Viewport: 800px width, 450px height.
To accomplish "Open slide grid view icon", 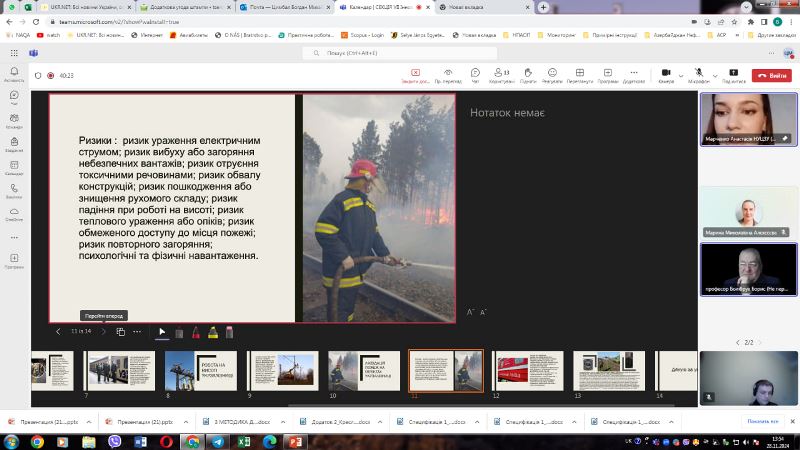I will 121,332.
